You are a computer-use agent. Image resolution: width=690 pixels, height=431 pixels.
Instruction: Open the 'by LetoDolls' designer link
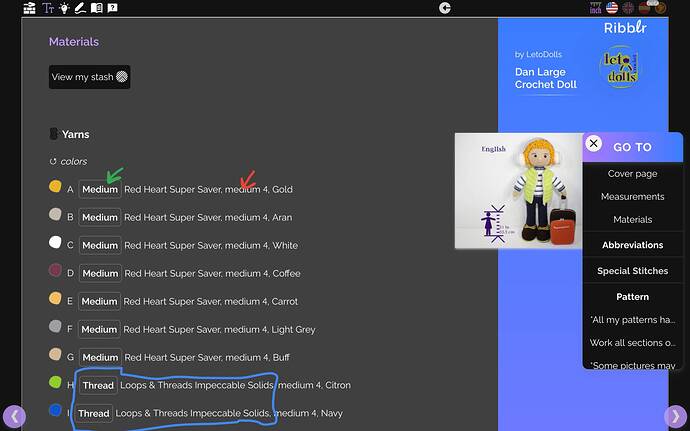[x=538, y=55]
